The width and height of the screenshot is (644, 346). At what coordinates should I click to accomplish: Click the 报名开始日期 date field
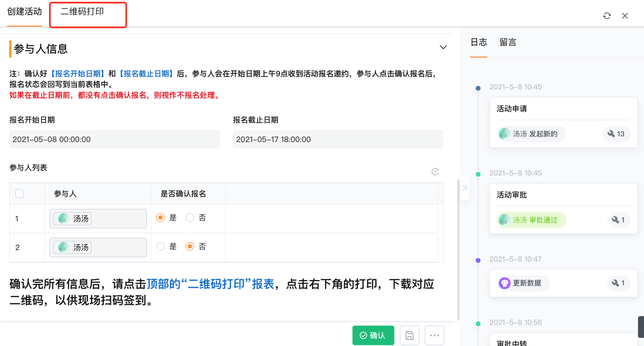point(114,139)
